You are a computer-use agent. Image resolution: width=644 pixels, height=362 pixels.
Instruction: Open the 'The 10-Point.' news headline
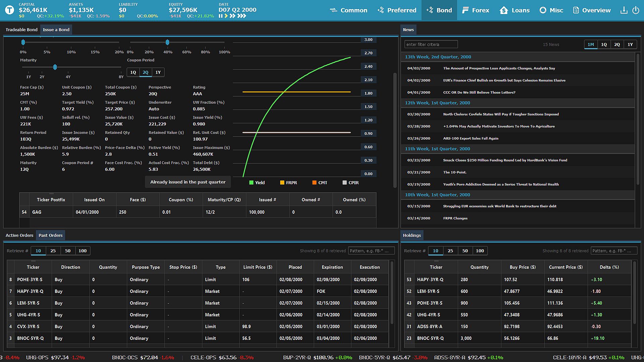point(455,172)
